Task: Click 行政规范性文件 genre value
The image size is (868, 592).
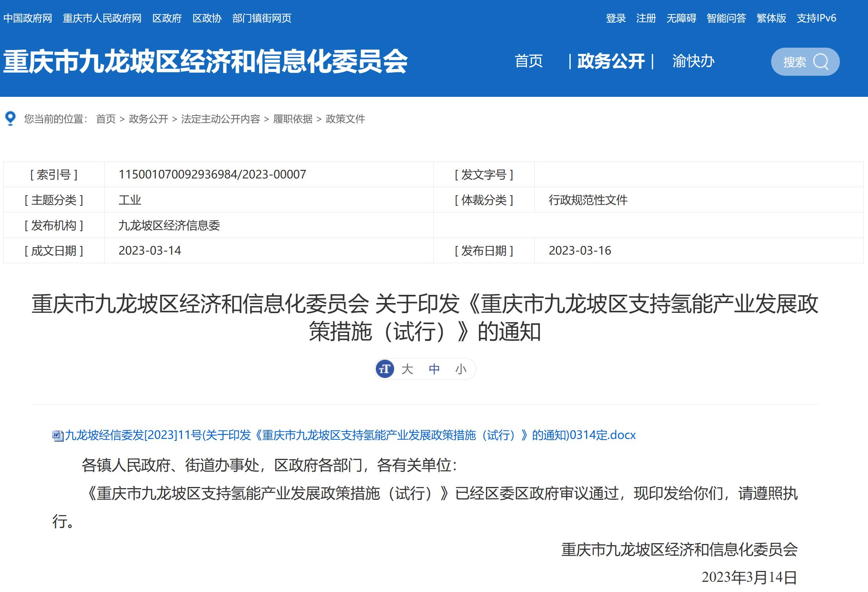Action: click(x=588, y=200)
